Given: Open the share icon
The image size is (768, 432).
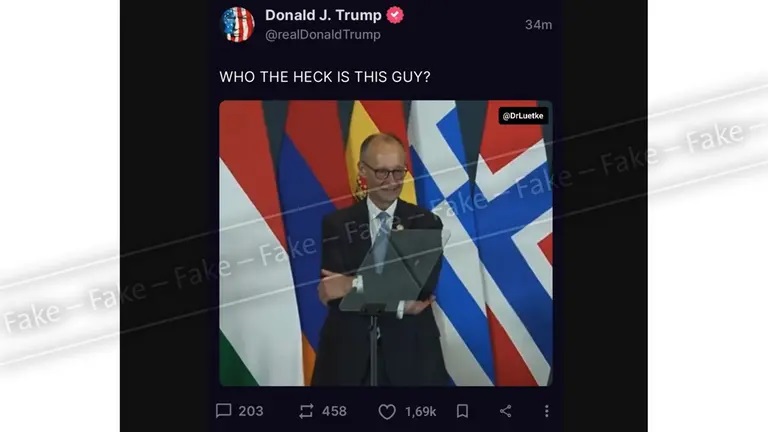Looking at the screenshot, I should pos(505,411).
